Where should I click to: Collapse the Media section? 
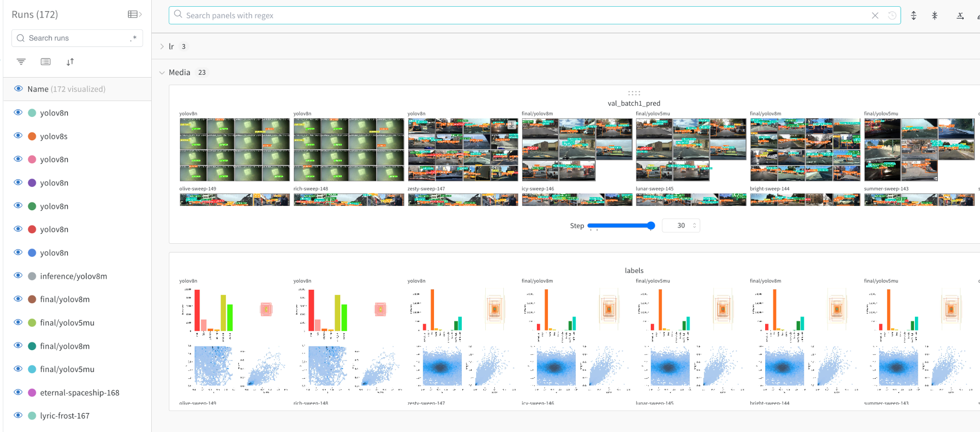pos(162,72)
